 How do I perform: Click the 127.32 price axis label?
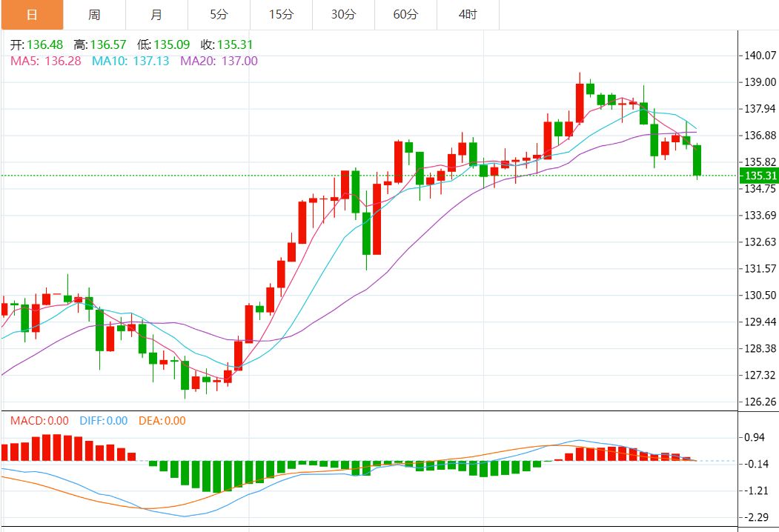[x=760, y=375]
